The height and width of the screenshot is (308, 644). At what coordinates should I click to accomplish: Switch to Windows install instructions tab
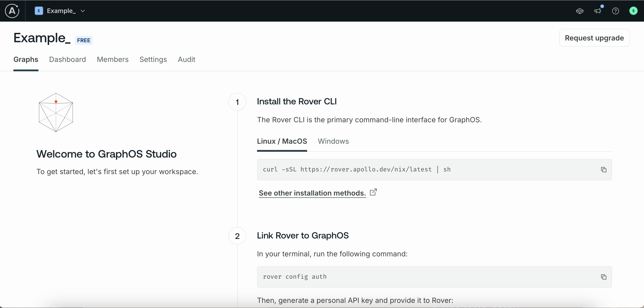(x=333, y=141)
